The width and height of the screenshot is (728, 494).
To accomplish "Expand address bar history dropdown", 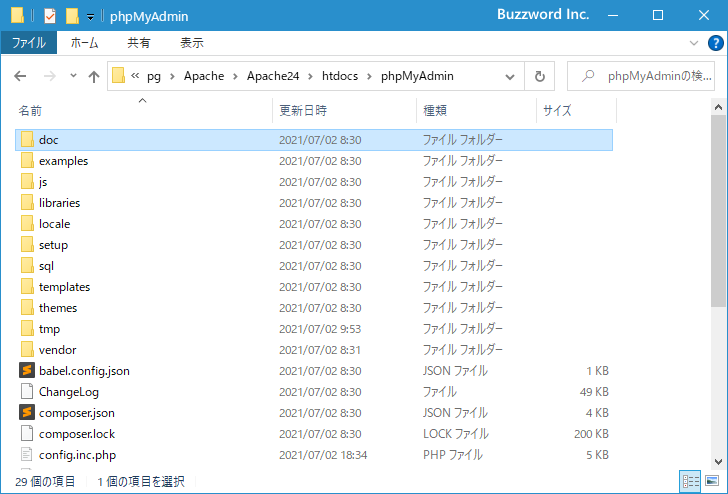I will pos(510,77).
